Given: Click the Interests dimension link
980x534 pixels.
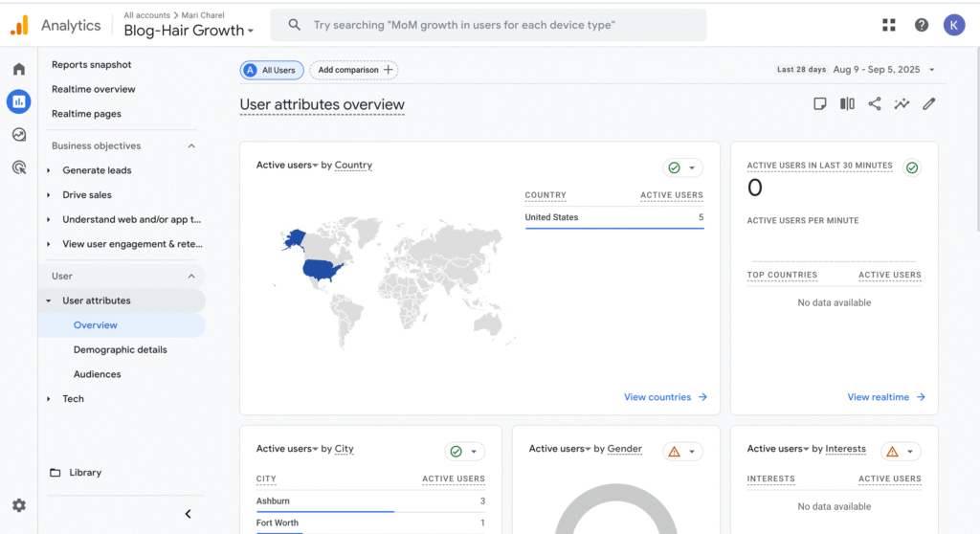Looking at the screenshot, I should tap(846, 449).
